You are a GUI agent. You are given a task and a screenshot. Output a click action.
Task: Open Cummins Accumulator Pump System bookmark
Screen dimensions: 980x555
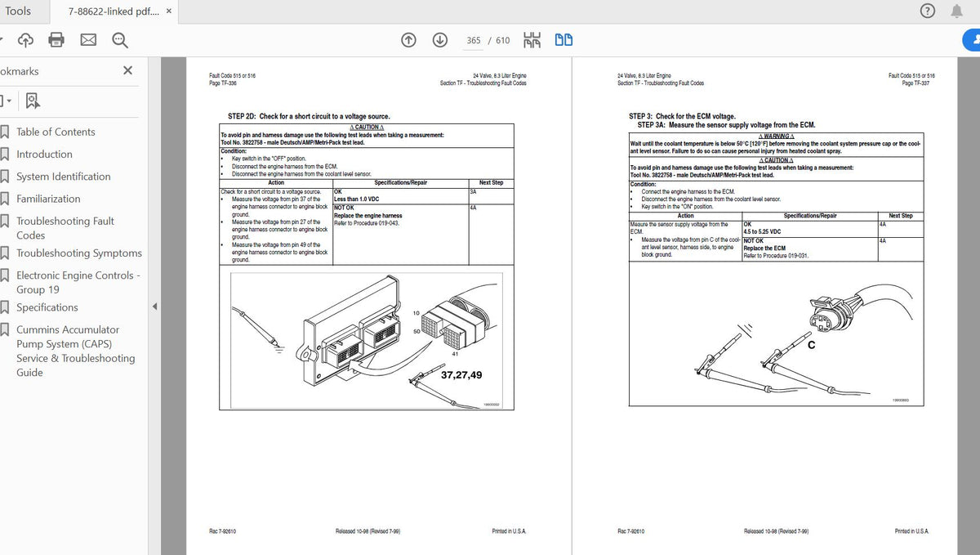coord(76,351)
